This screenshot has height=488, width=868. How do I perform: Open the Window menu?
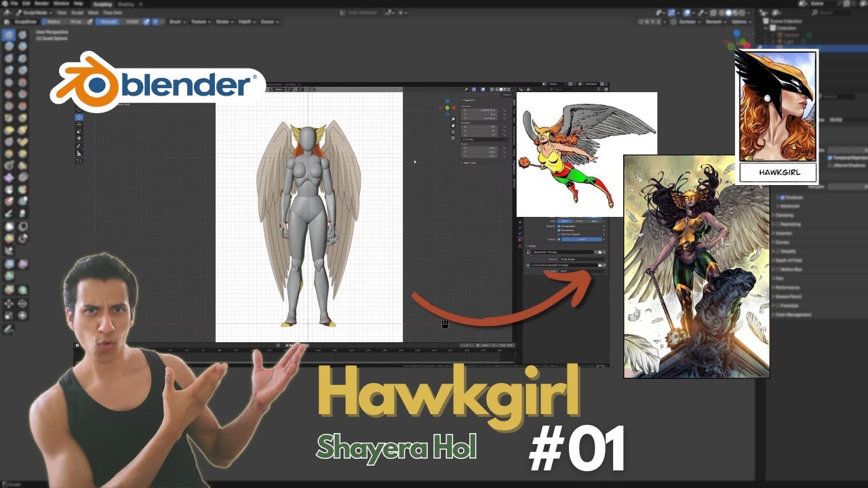(x=61, y=3)
